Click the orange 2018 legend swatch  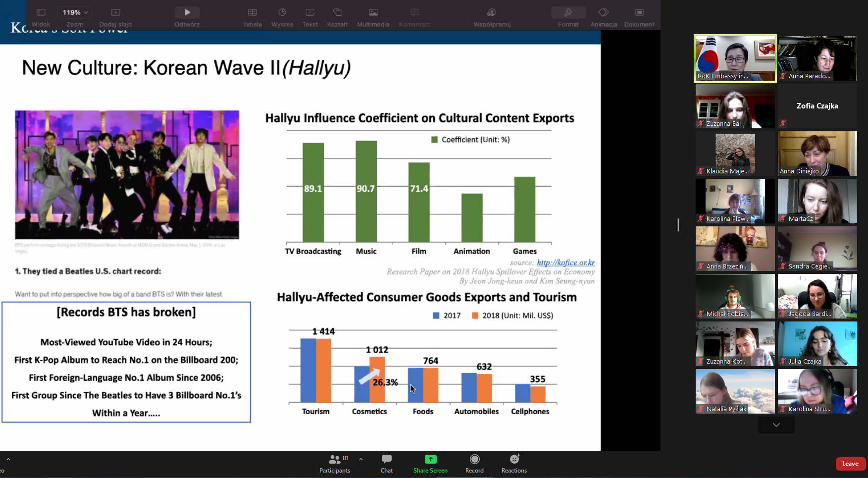475,316
